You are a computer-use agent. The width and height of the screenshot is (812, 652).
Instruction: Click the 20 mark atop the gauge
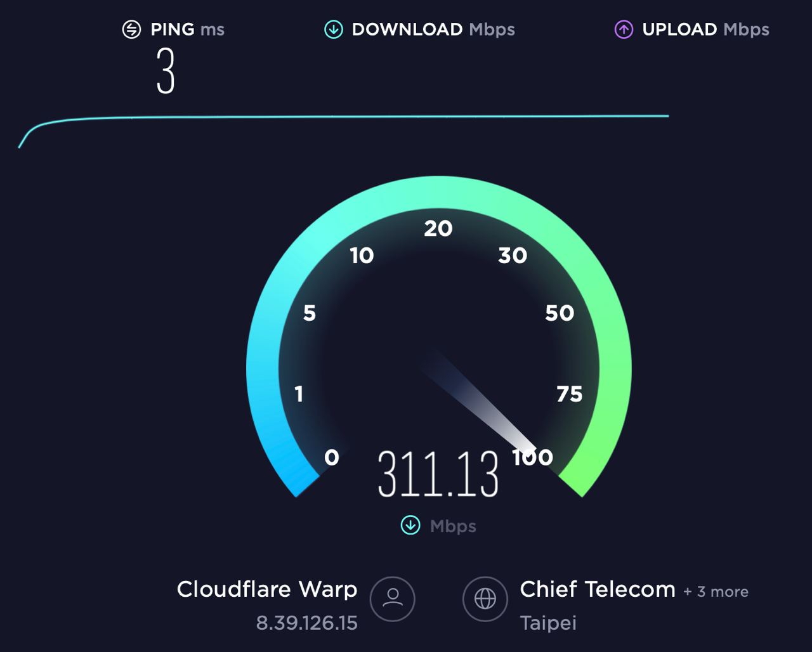click(438, 228)
